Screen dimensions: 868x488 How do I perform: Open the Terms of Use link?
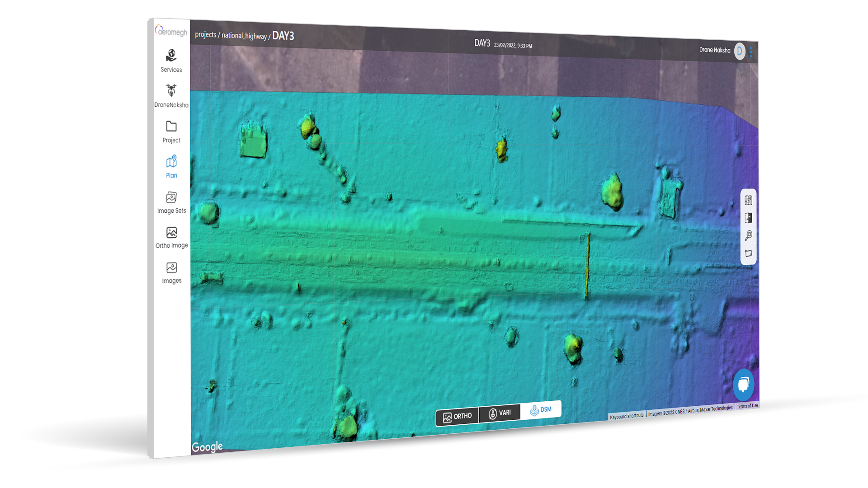[747, 406]
